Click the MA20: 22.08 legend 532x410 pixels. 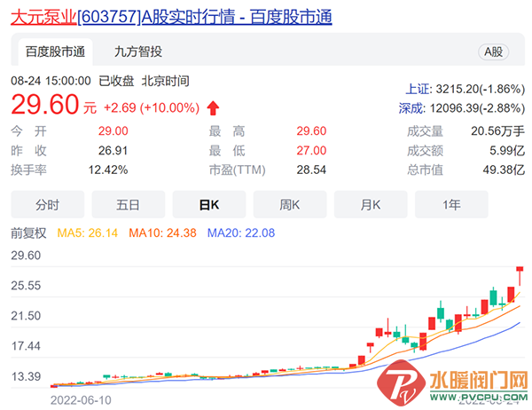[x=241, y=233]
